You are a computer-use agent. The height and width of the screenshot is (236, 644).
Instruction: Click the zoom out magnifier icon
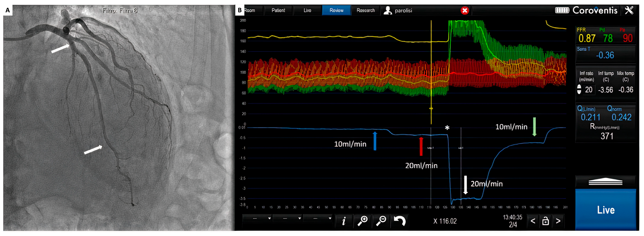pyautogui.click(x=381, y=221)
